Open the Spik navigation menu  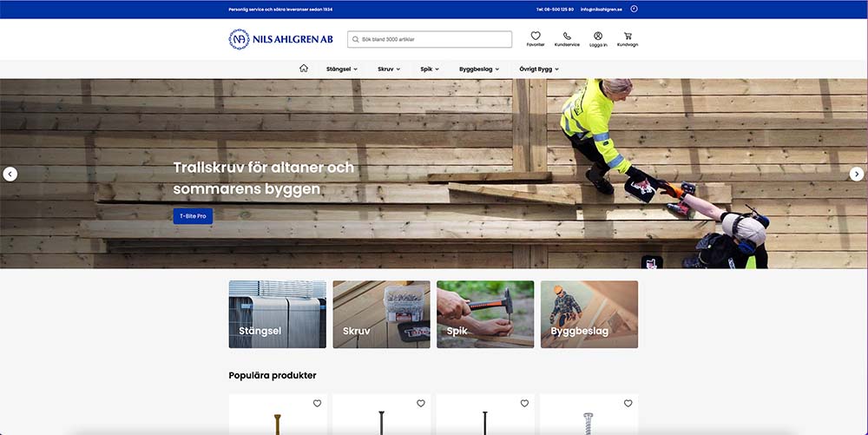(430, 69)
